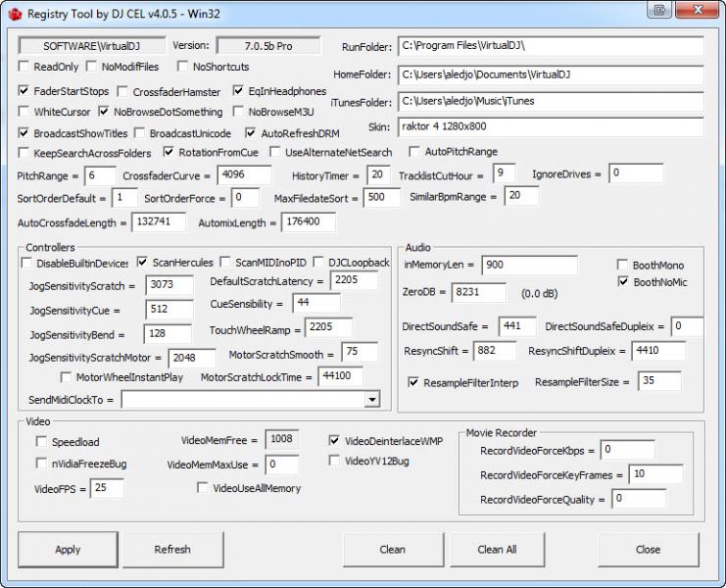
Task: Tick the NoModifFiles checkbox
Action: coord(92,67)
